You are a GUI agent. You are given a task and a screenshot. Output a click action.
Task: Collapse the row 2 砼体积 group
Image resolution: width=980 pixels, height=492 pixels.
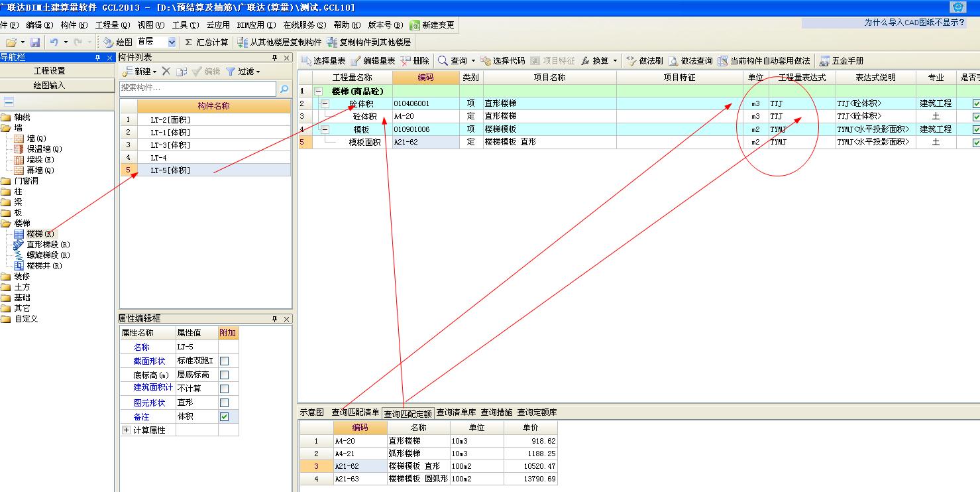[x=325, y=104]
